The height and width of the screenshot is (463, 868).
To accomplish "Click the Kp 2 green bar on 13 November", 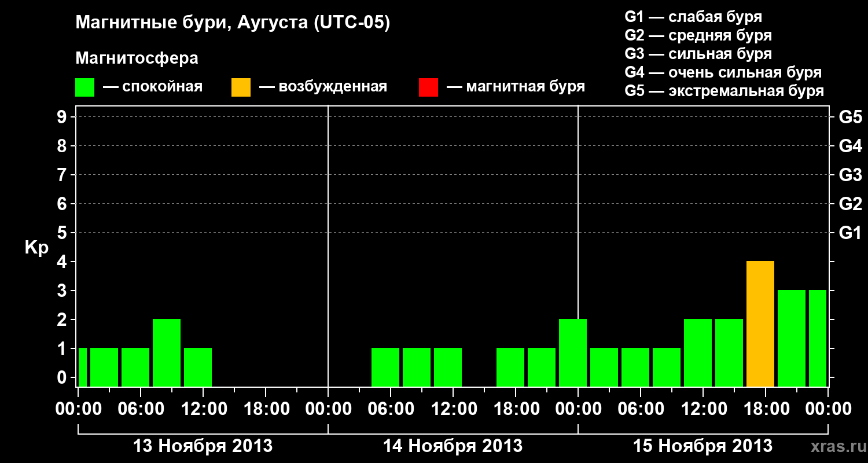I will [167, 353].
